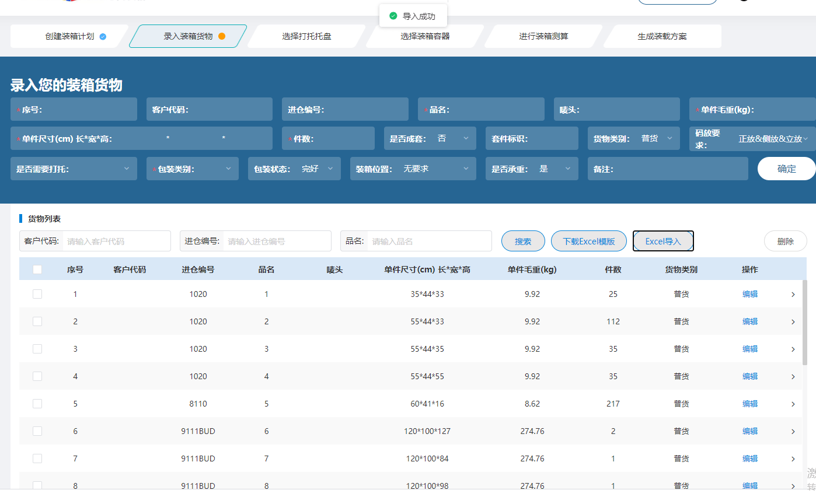Screen dimensions: 816x504
Task: Click blue check icon on 创建装箱计划
Action: (x=103, y=36)
